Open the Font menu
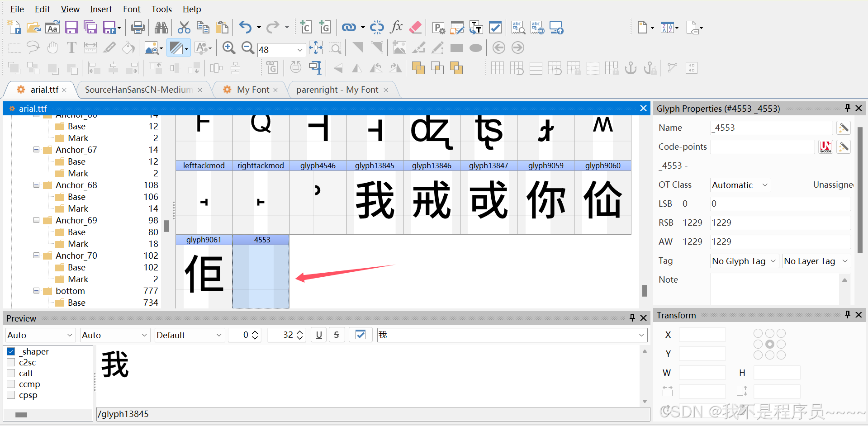868x426 pixels. pos(131,9)
